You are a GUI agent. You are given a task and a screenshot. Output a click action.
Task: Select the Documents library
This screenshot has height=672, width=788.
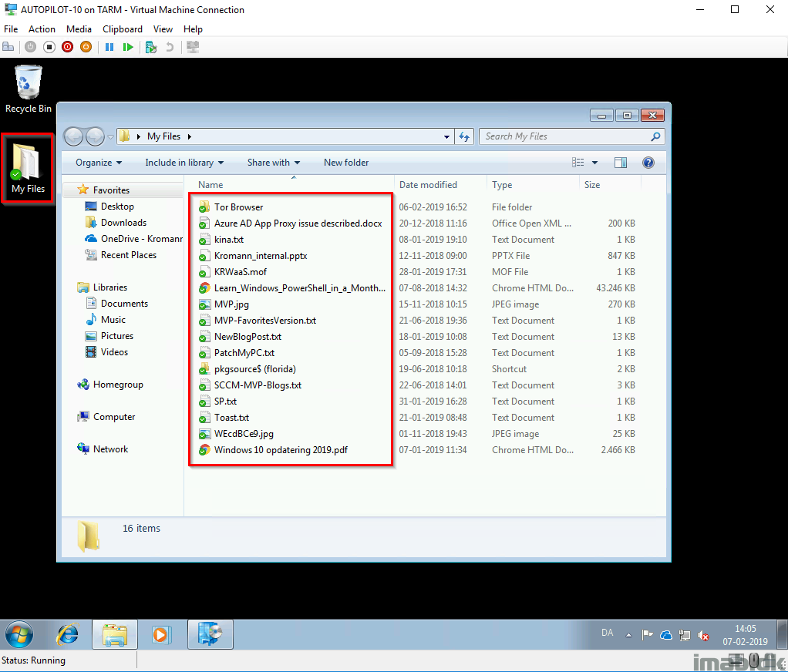click(x=124, y=304)
